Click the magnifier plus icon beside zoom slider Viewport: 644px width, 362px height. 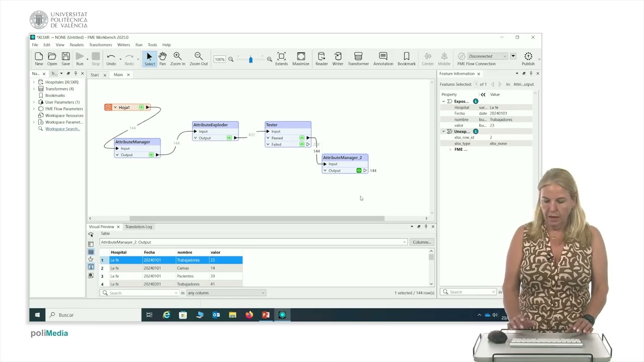(x=270, y=59)
